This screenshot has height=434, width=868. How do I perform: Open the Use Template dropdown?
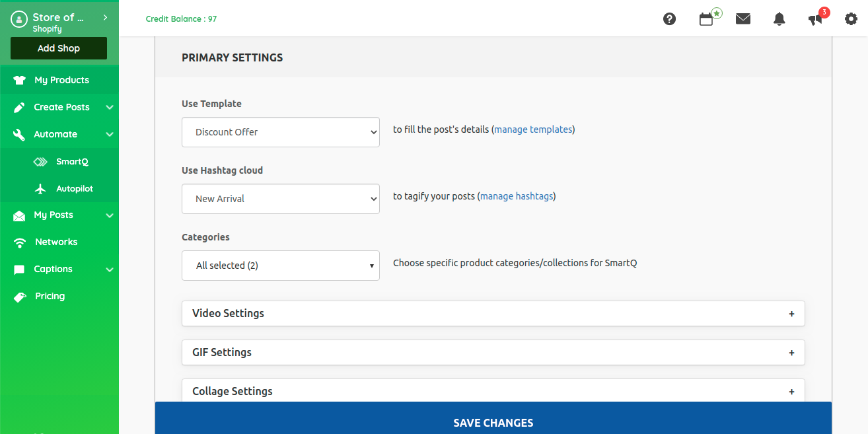pyautogui.click(x=280, y=132)
